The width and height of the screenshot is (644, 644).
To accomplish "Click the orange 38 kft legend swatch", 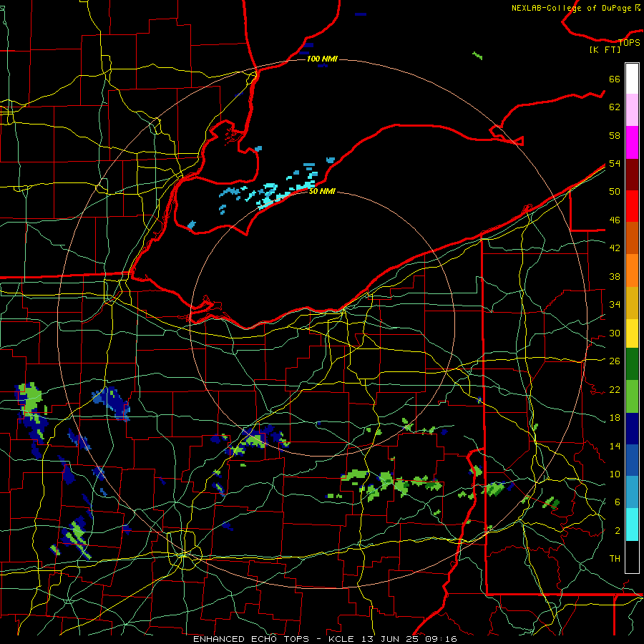I will coord(632,270).
